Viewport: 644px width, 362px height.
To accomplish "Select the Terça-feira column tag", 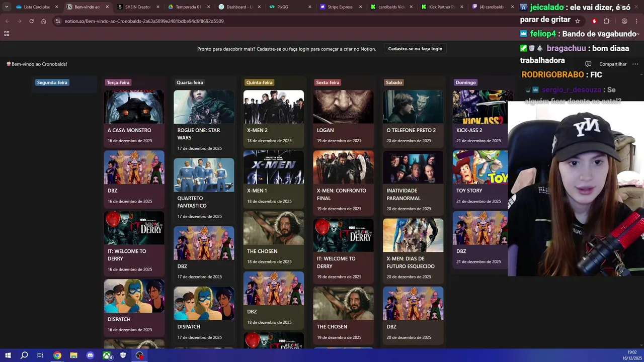I will tap(118, 82).
